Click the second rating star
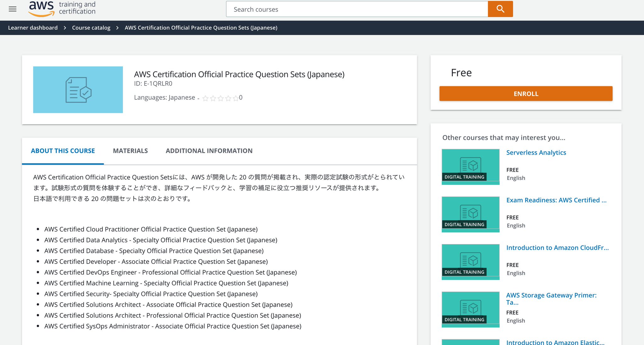Viewport: 644px width, 345px height. (213, 98)
